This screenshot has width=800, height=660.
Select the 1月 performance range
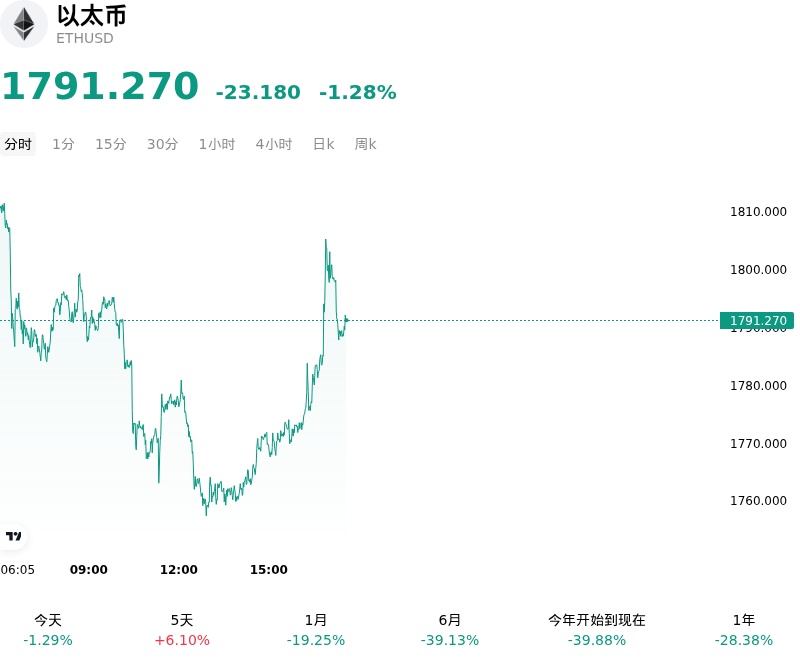click(x=316, y=630)
